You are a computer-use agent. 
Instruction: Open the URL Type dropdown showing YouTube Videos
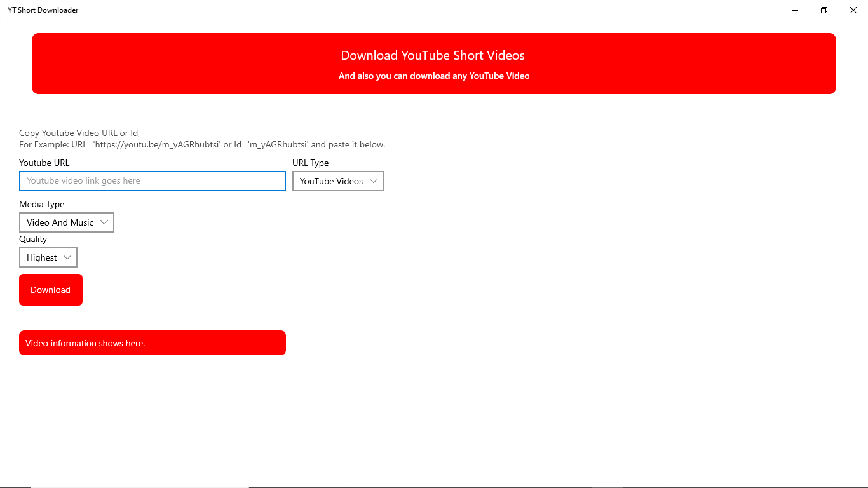[338, 181]
